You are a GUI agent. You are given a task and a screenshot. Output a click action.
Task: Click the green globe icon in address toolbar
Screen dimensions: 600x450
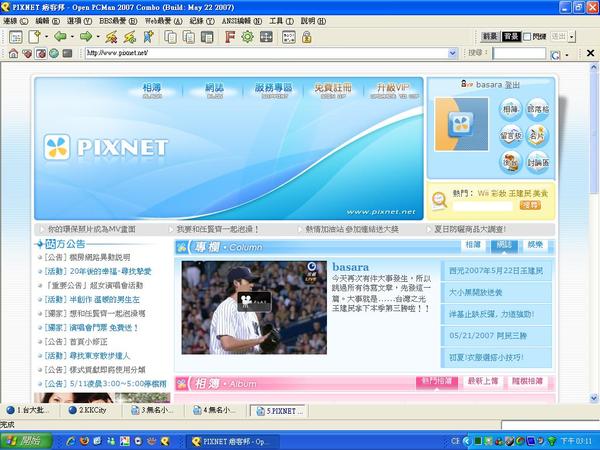point(54,54)
